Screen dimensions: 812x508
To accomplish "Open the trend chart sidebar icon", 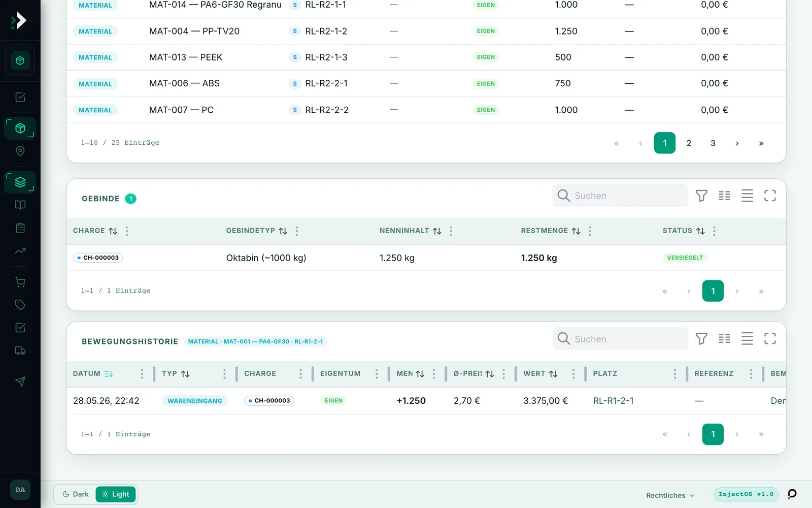I will pyautogui.click(x=20, y=251).
